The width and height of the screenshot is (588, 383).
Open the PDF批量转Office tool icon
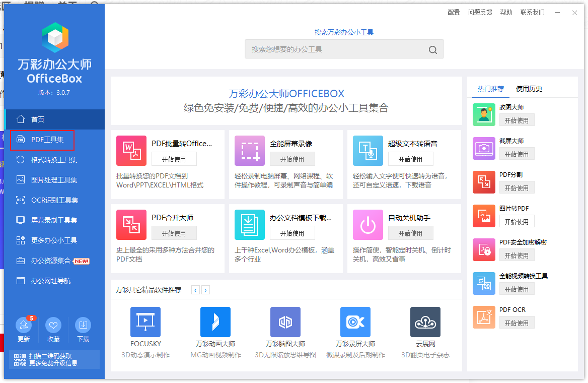[131, 151]
